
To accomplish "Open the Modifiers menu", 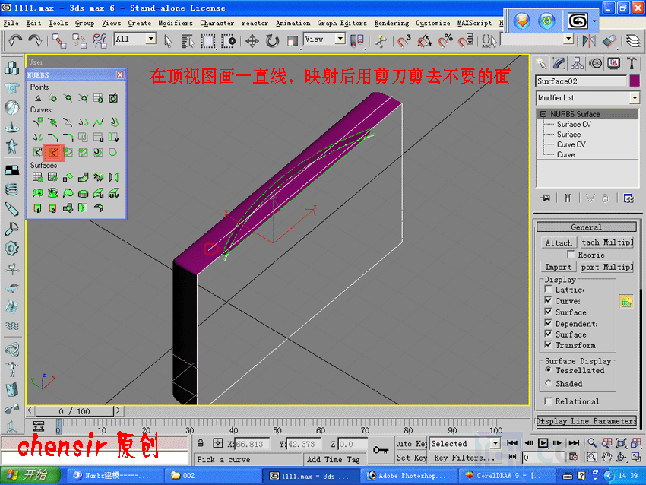I will (176, 23).
